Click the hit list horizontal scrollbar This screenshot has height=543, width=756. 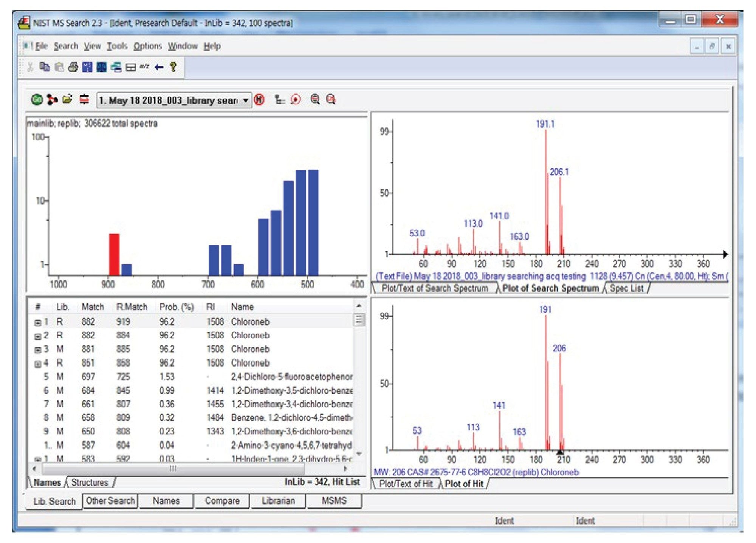[x=173, y=469]
